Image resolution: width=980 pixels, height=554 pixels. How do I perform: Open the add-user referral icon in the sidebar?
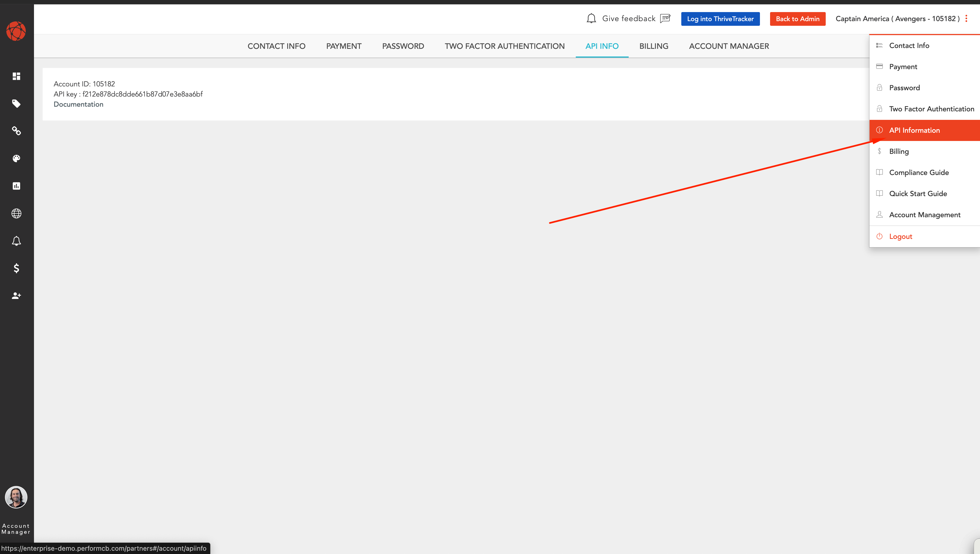coord(16,295)
